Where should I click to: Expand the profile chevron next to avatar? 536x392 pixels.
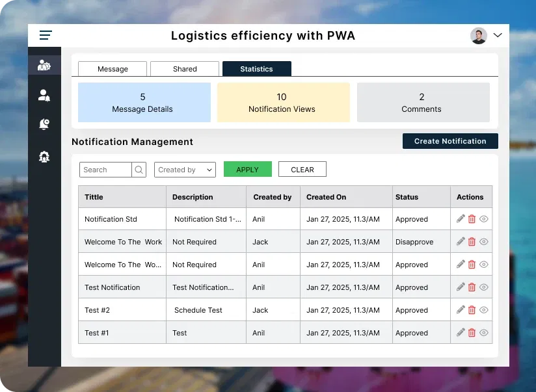498,35
